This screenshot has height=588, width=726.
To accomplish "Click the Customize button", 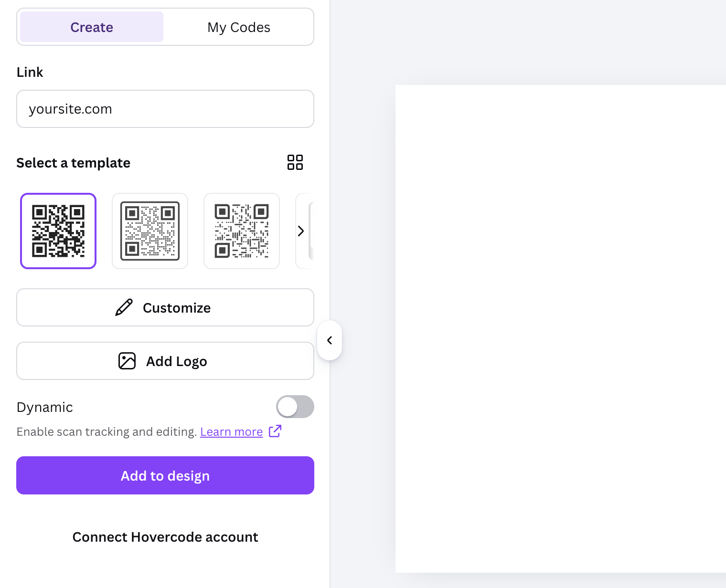I will 165,307.
